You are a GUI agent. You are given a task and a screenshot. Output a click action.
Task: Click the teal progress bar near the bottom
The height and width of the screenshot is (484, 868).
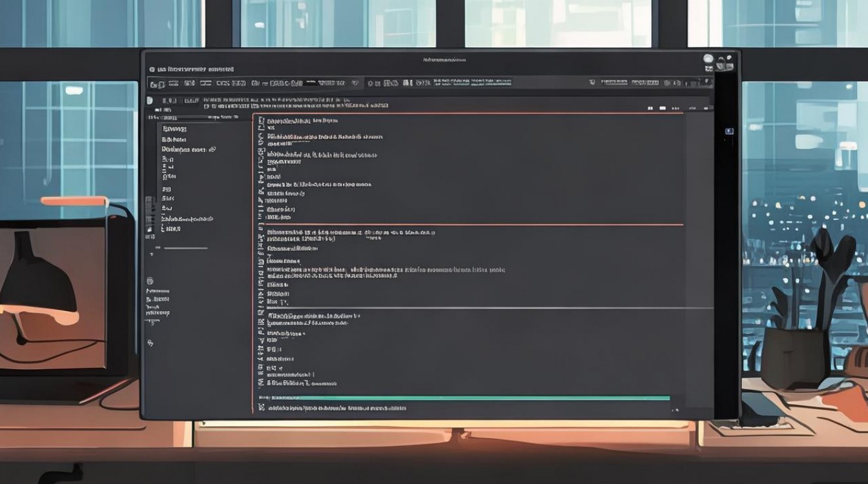click(462, 398)
